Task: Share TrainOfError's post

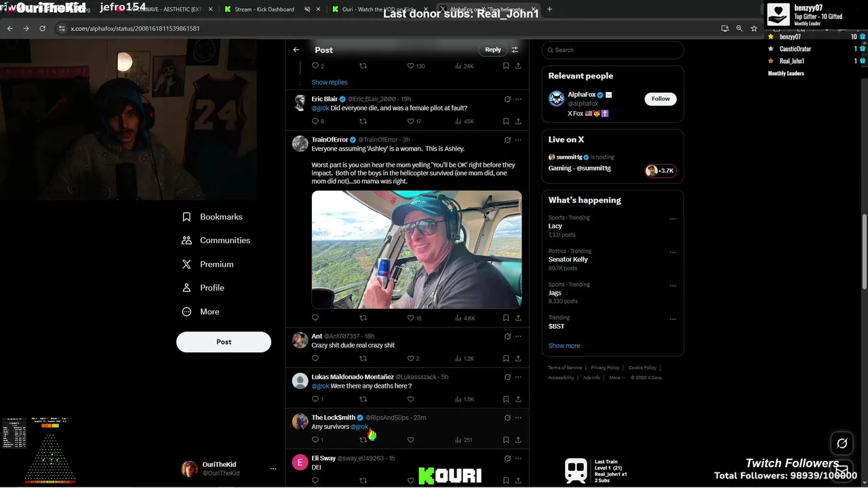Action: [518, 318]
